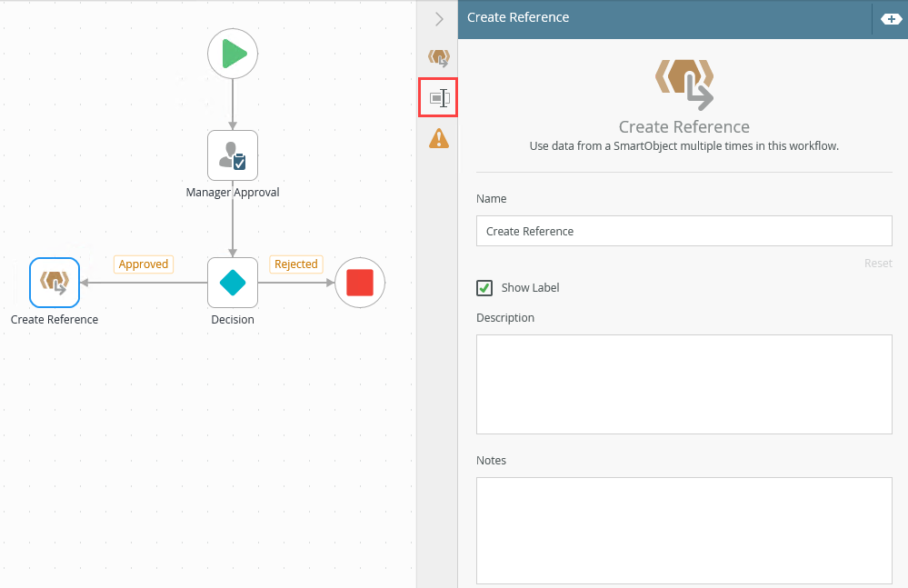Open the Properties tab with text cursor icon
908x588 pixels.
tap(438, 98)
